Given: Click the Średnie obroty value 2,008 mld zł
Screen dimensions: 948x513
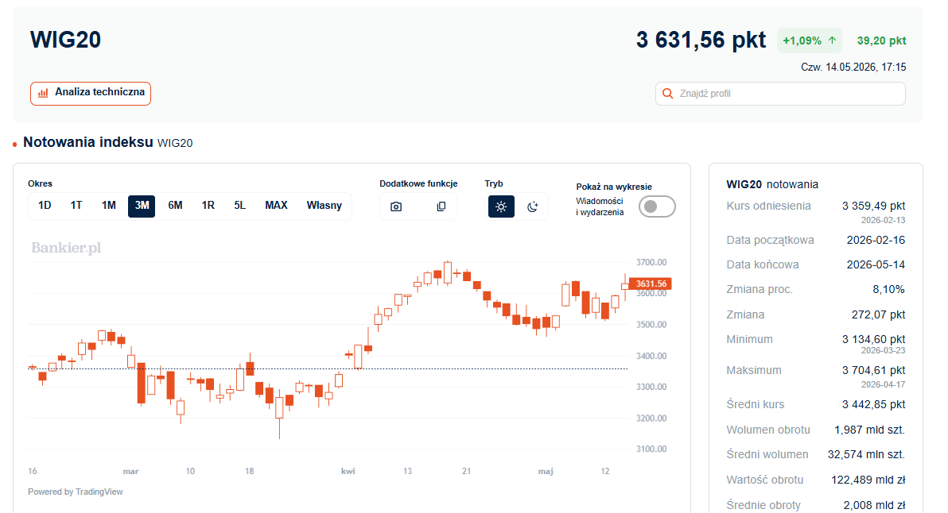Looking at the screenshot, I should (x=874, y=505).
